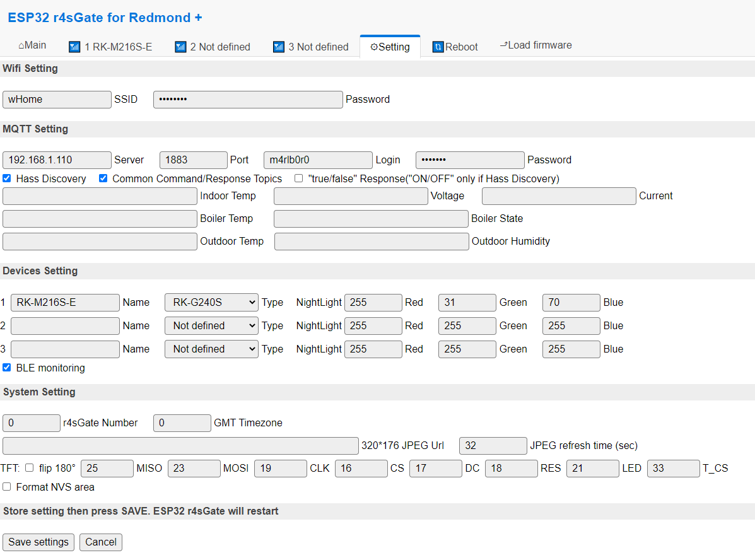Click the Reboot tab's refresh icon
Viewport: 755px width, 560px height.
point(438,47)
